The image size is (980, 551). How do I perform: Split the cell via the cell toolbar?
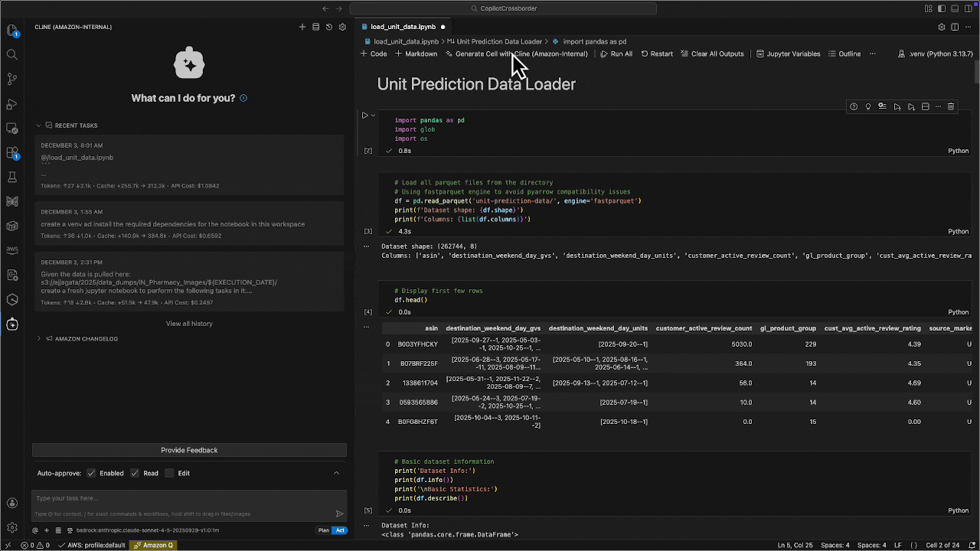tap(924, 106)
